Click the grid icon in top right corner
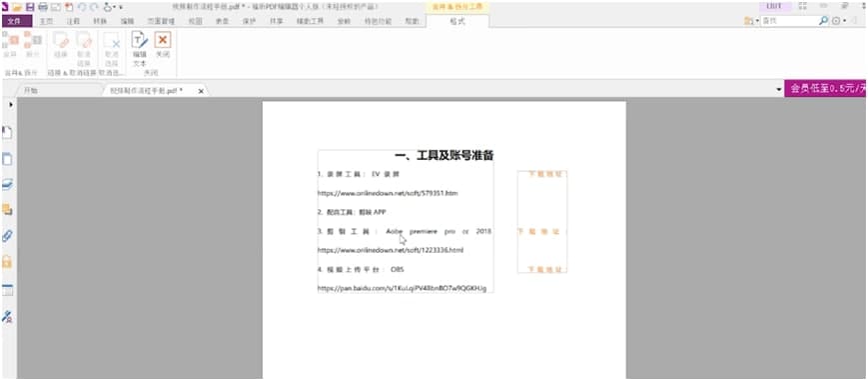868x381 pixels. coord(803,6)
